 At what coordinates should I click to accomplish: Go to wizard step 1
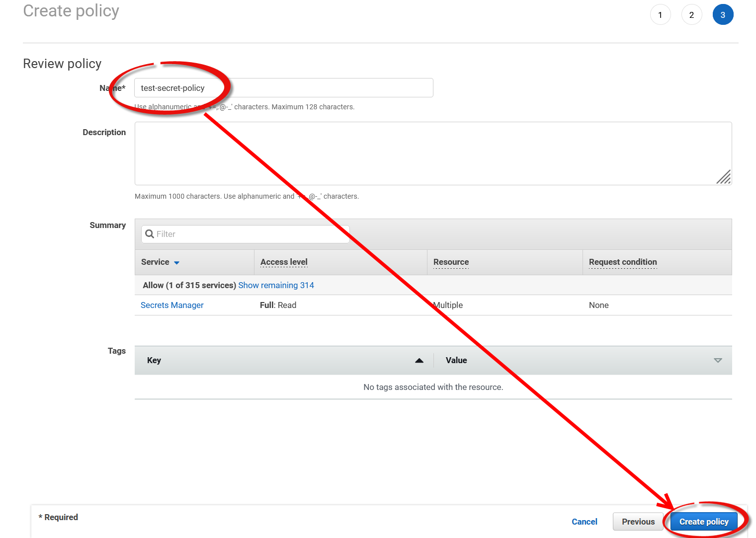tap(660, 15)
